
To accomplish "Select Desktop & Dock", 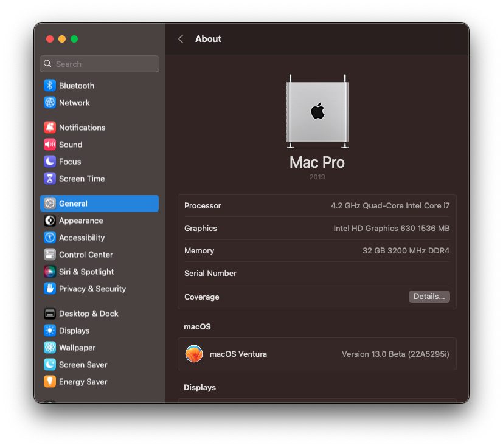I will [100, 313].
